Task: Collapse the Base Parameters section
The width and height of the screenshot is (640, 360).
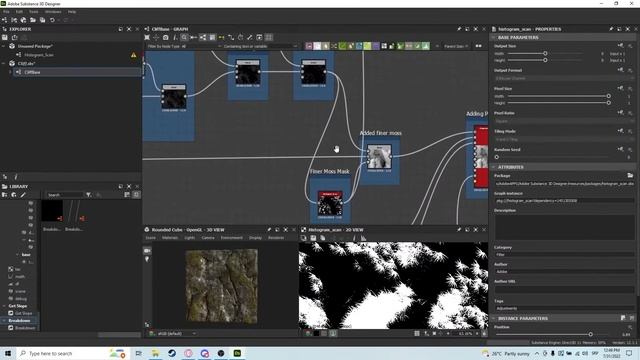Action: pos(493,37)
